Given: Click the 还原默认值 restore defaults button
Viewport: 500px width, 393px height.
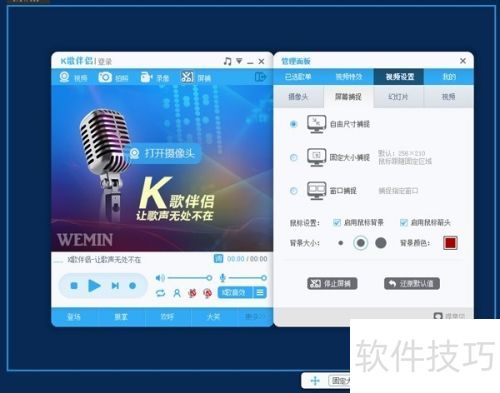Looking at the screenshot, I should pos(412,284).
